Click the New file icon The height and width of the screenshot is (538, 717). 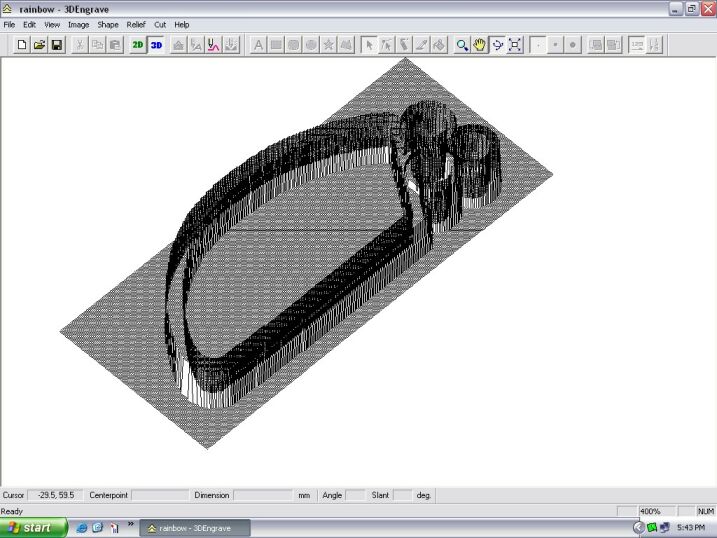coord(22,45)
